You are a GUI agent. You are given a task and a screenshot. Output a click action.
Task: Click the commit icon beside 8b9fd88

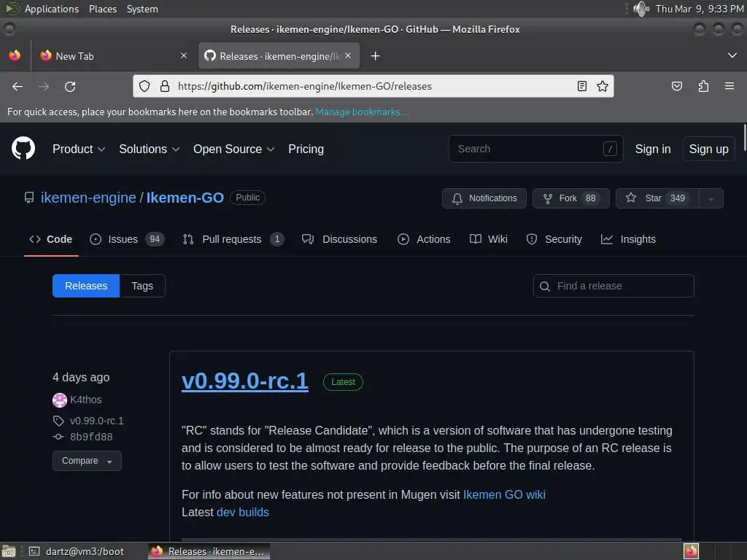pos(58,437)
